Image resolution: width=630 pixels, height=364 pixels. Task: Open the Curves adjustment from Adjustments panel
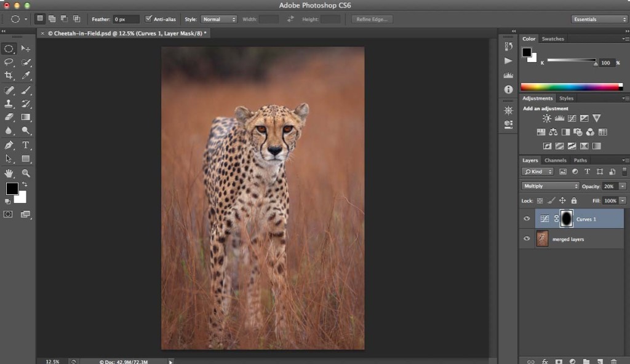pos(572,118)
